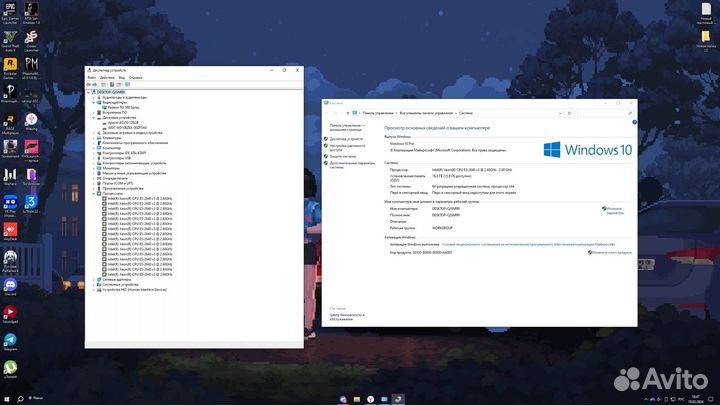Open Защита системы link in sidebar
The height and width of the screenshot is (405, 720).
(x=343, y=157)
